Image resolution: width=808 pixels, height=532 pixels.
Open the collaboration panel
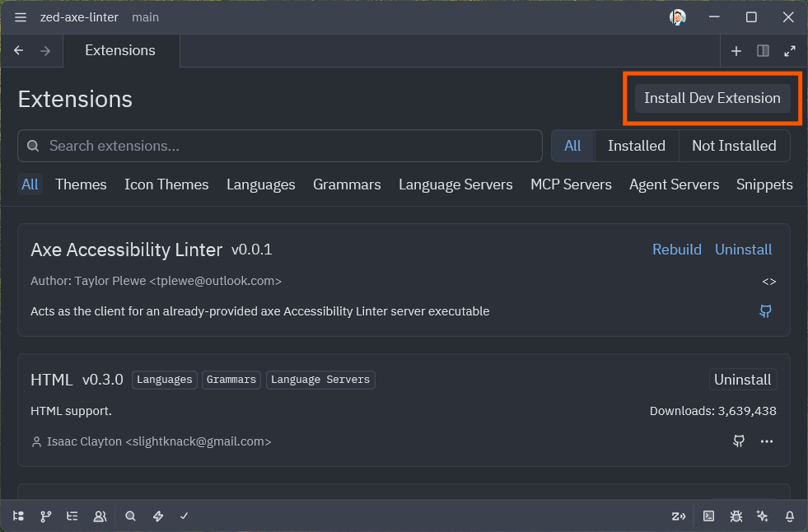100,516
